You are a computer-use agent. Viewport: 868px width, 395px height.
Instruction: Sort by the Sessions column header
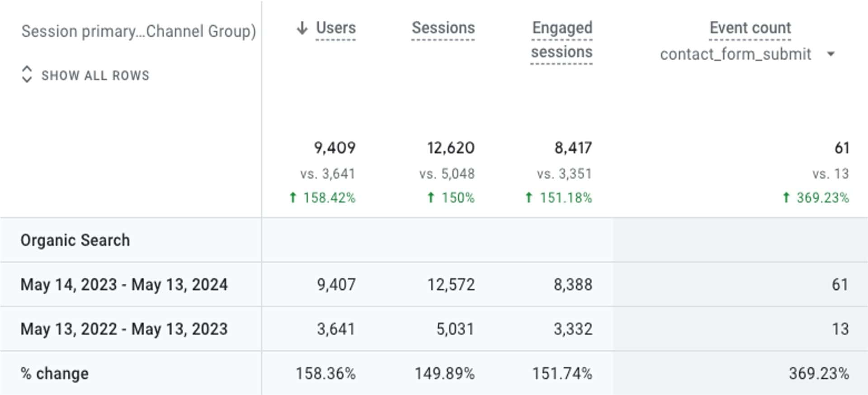(x=443, y=28)
